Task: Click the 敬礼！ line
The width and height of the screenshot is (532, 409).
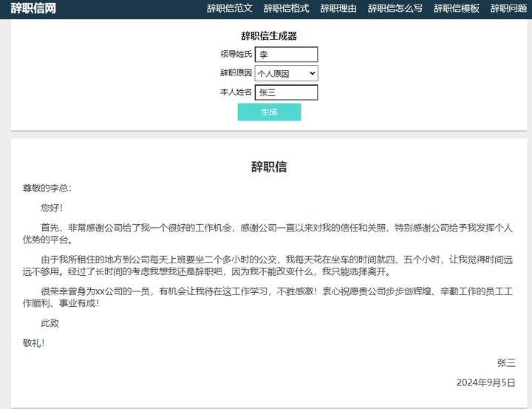Action: pos(33,342)
